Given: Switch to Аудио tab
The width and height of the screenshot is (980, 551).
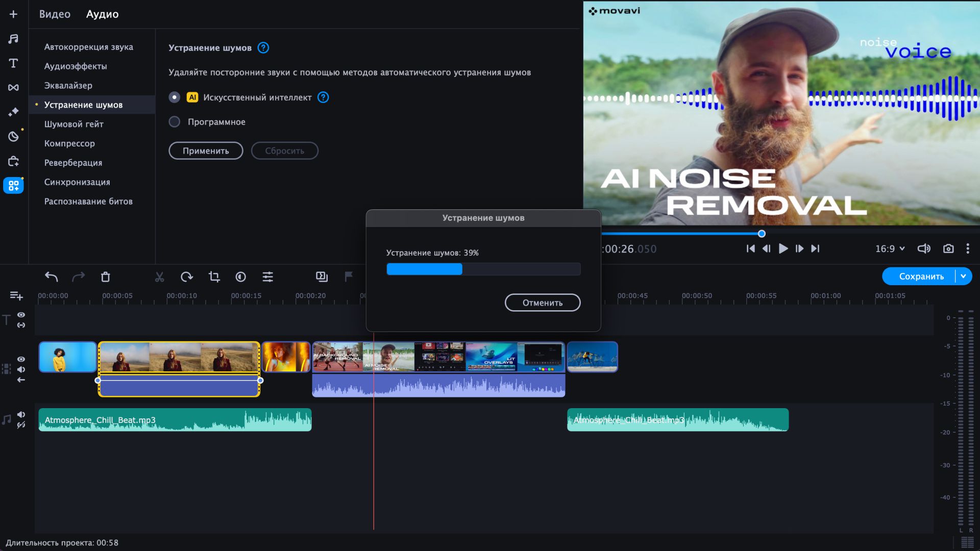Looking at the screenshot, I should coord(102,13).
